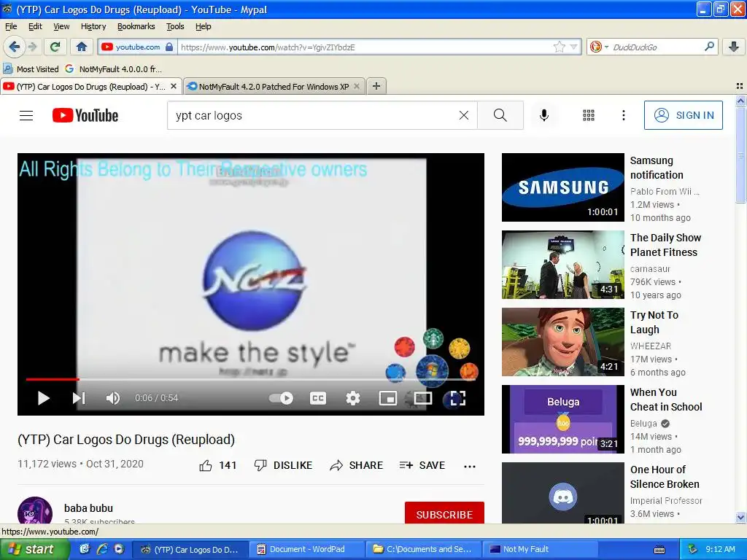Switch to Document - WordPad taskbar button

point(307,549)
